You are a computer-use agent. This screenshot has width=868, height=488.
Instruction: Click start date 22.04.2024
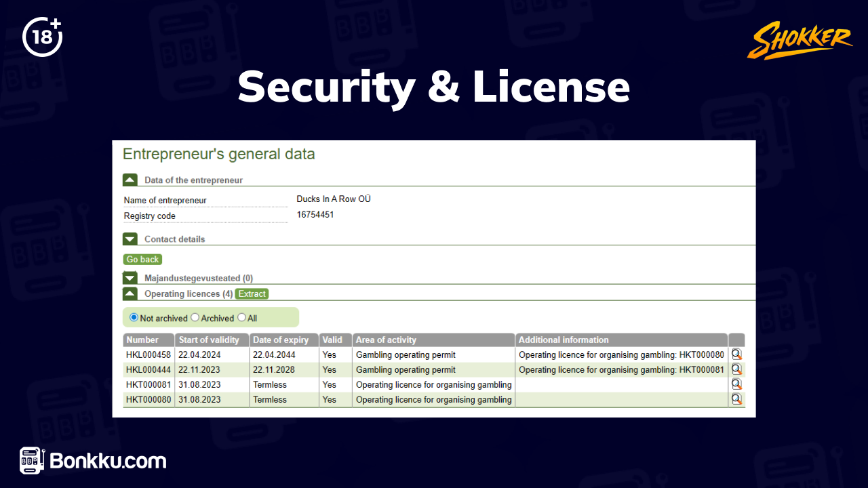[199, 354]
